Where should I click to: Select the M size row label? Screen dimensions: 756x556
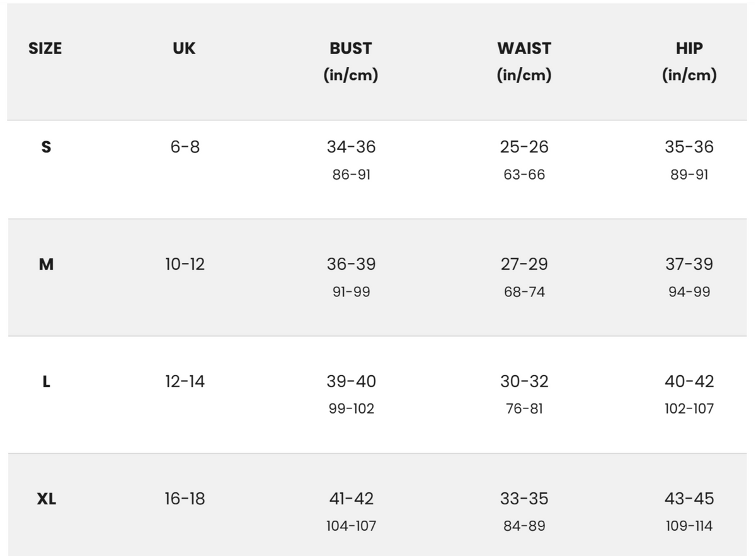[x=46, y=264]
